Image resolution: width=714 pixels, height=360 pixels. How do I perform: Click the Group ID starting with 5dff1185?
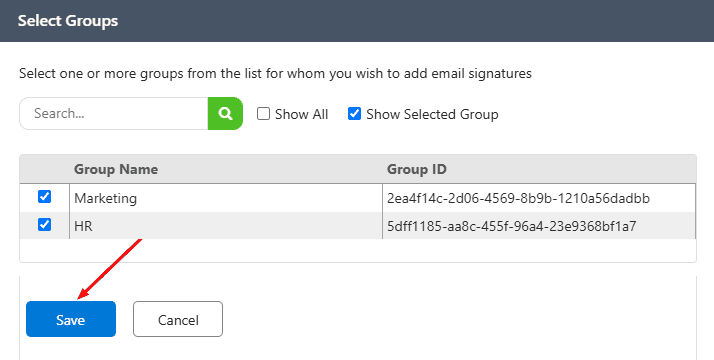[511, 226]
